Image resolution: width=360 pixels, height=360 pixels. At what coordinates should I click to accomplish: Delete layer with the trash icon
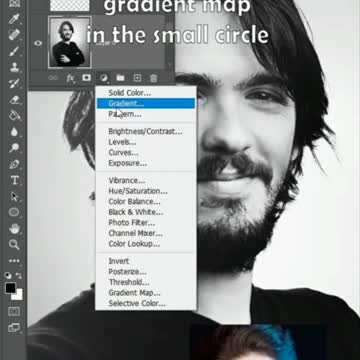(x=153, y=78)
